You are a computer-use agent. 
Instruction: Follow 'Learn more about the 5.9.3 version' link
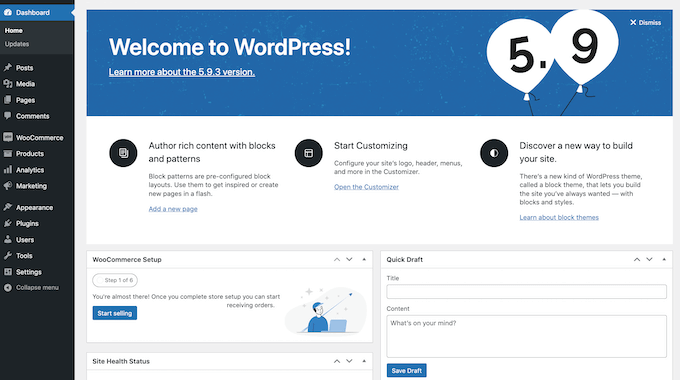click(x=182, y=72)
